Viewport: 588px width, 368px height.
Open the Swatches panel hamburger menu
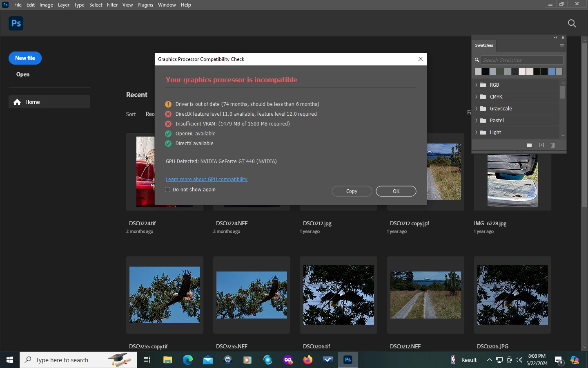pyautogui.click(x=562, y=45)
